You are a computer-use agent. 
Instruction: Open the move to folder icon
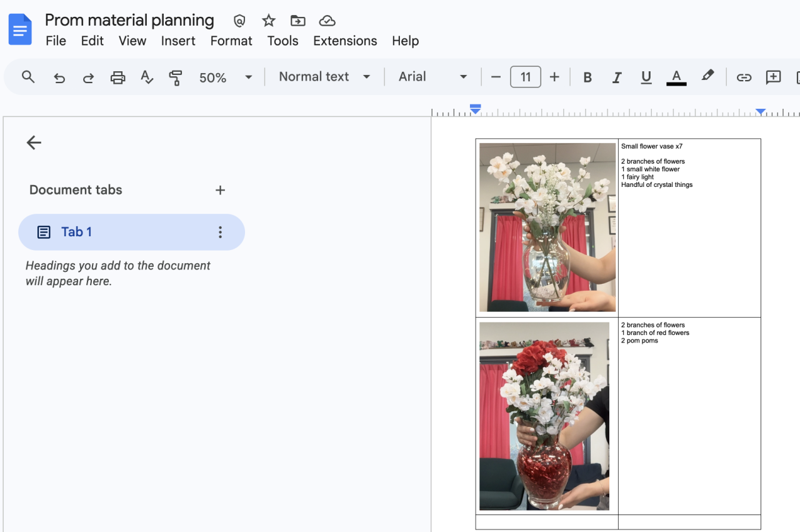pyautogui.click(x=298, y=21)
